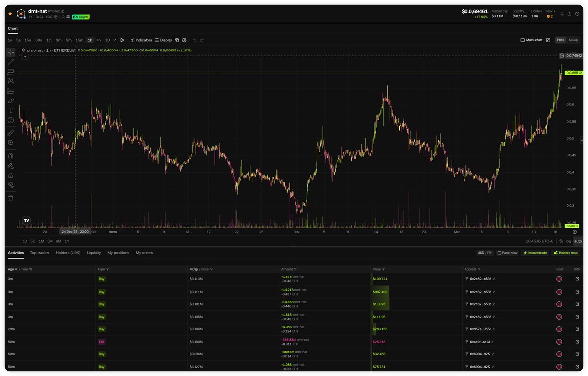The width and height of the screenshot is (588, 376).
Task: Select the Fibonacci retracement tool
Action: tap(11, 72)
